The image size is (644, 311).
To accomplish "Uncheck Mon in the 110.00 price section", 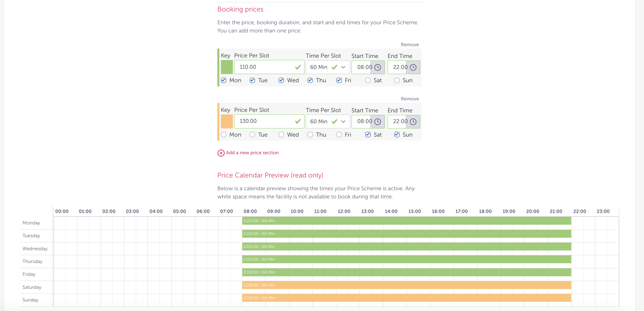I will [224, 80].
